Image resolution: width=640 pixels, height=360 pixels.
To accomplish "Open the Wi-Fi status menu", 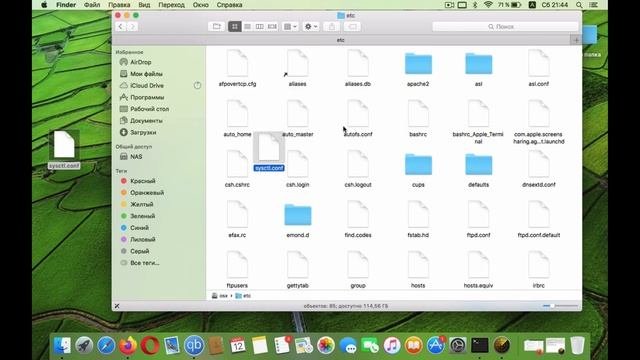I will (488, 5).
